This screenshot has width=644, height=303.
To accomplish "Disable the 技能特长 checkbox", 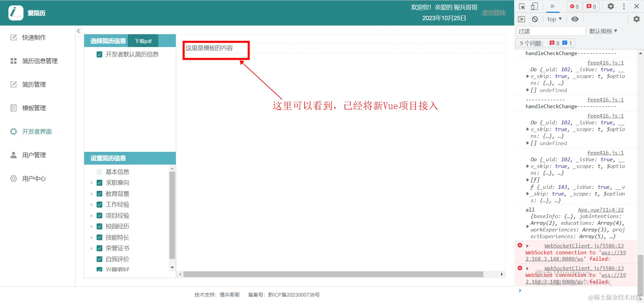I will 99,237.
